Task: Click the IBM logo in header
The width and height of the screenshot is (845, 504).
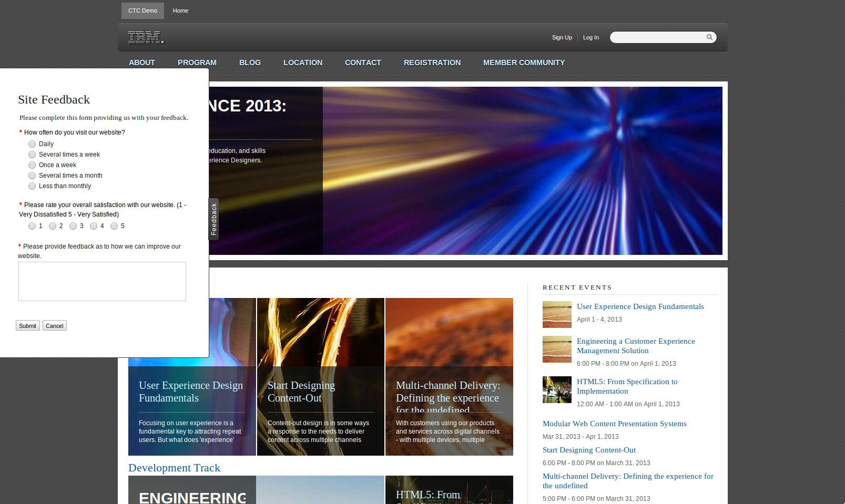Action: point(146,37)
